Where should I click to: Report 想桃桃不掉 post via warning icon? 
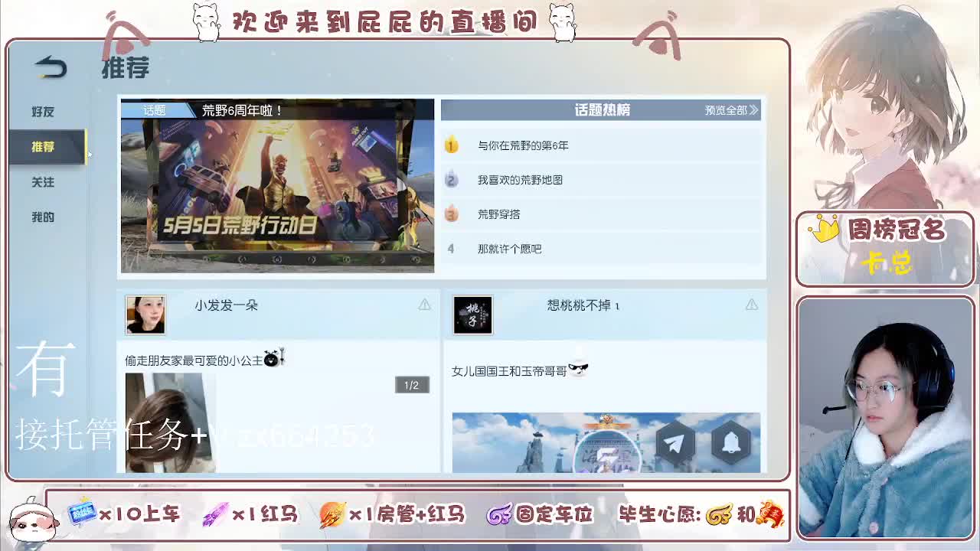[751, 305]
